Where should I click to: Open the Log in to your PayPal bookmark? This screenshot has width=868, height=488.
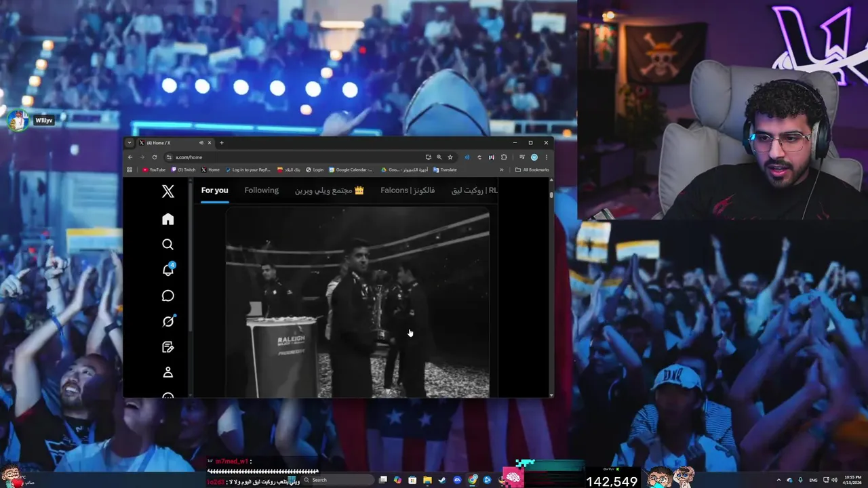point(248,170)
